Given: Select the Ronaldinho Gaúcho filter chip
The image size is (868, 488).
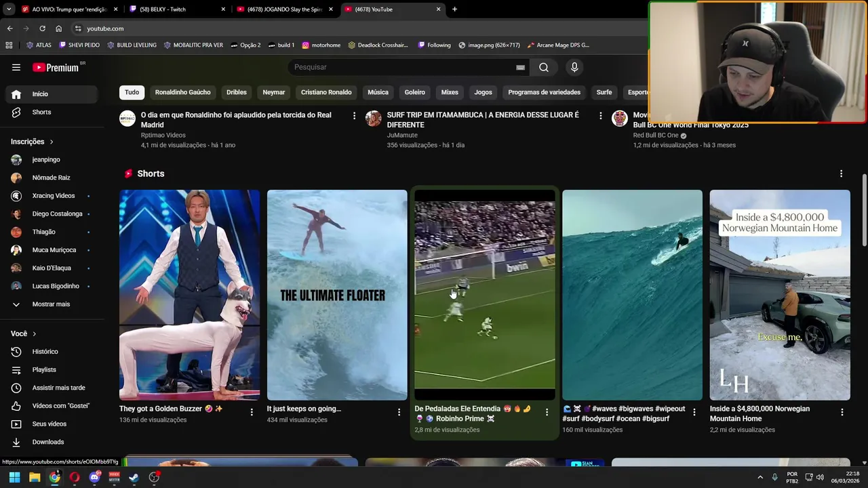Looking at the screenshot, I should [182, 92].
